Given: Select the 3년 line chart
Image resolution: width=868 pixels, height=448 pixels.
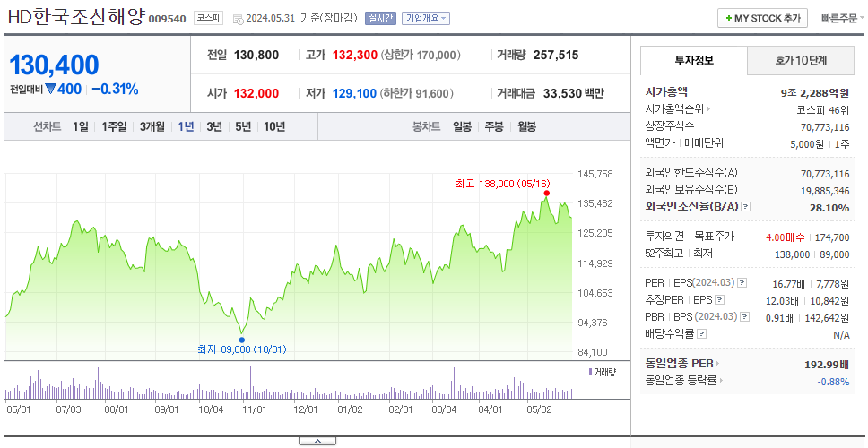Looking at the screenshot, I should (x=214, y=126).
